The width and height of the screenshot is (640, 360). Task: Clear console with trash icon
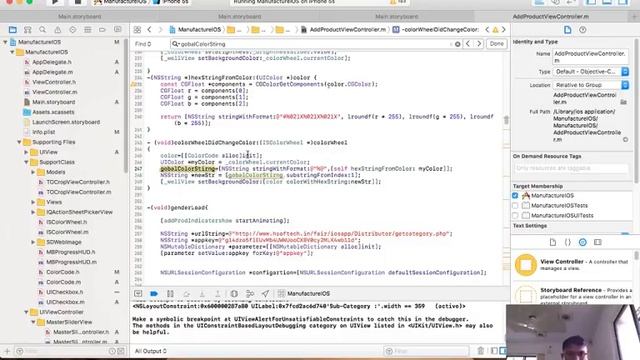click(x=480, y=351)
